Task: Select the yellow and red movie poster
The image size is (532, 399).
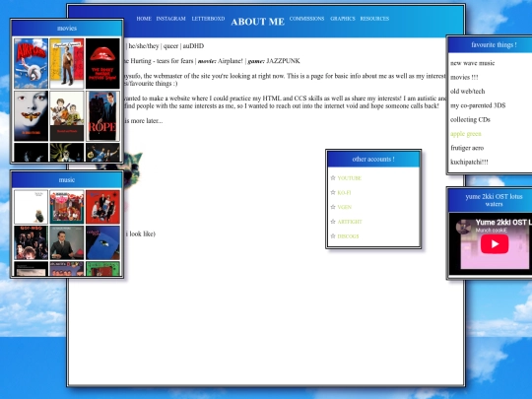Action: [67, 63]
